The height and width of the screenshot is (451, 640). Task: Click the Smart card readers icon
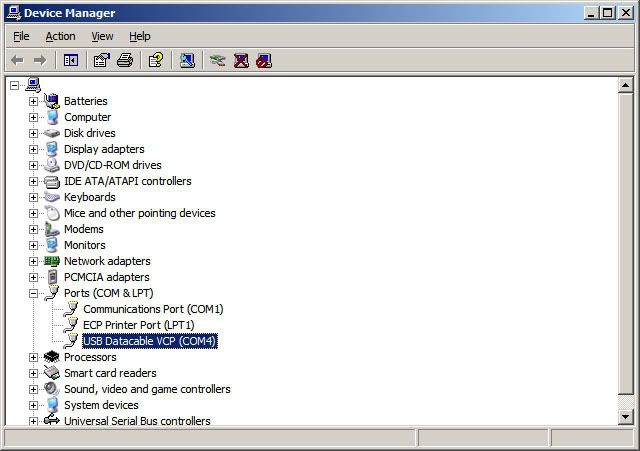[x=52, y=373]
